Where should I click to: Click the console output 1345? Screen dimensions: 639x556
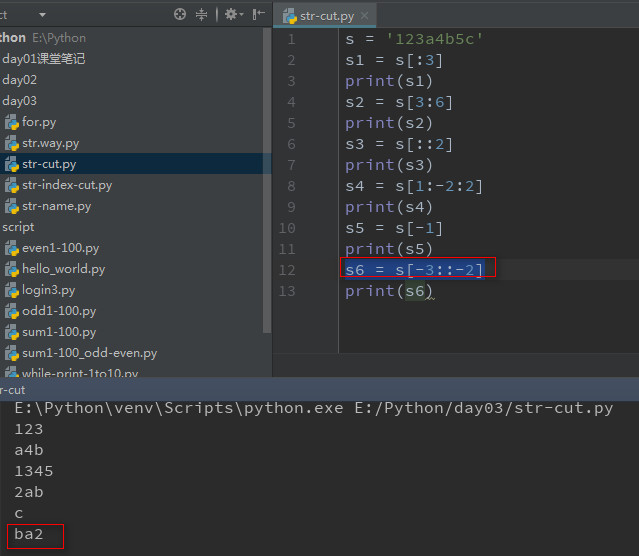click(34, 471)
